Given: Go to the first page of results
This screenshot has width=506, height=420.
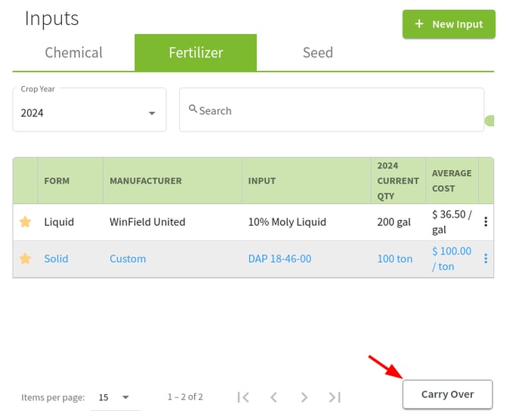Looking at the screenshot, I should [243, 397].
